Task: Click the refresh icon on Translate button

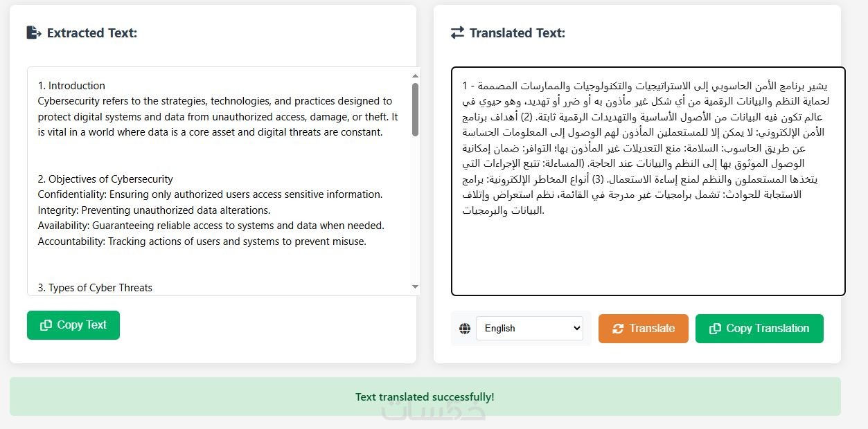Action: tap(618, 329)
